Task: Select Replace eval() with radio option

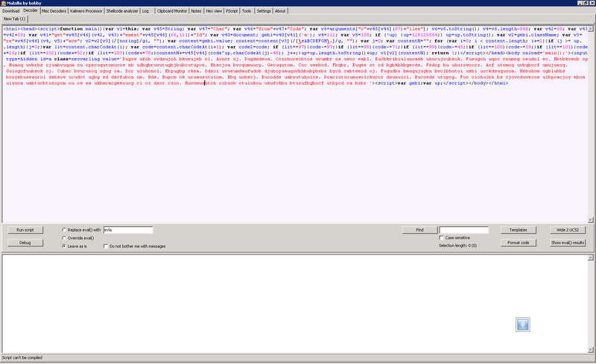Action: [64, 230]
